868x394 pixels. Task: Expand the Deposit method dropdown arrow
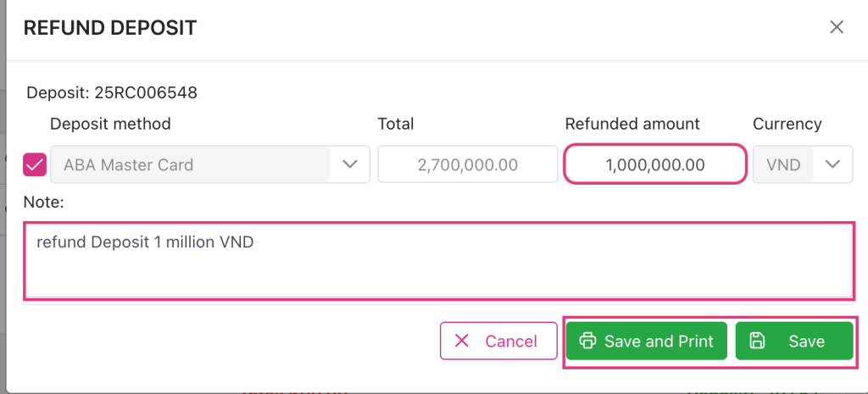click(350, 164)
